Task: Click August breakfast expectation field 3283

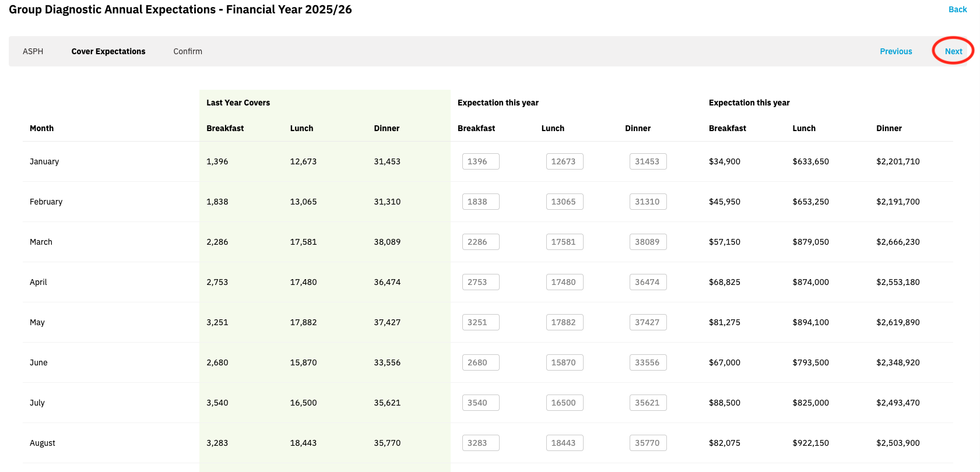Action: pyautogui.click(x=480, y=443)
